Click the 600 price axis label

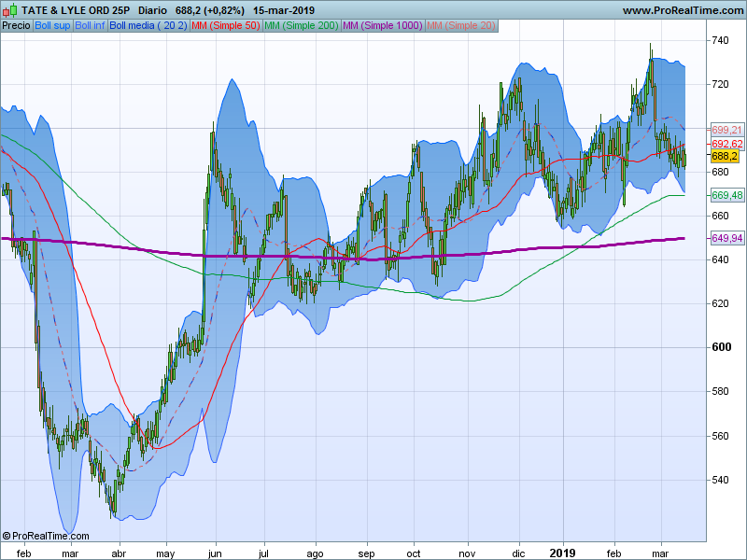coord(721,347)
